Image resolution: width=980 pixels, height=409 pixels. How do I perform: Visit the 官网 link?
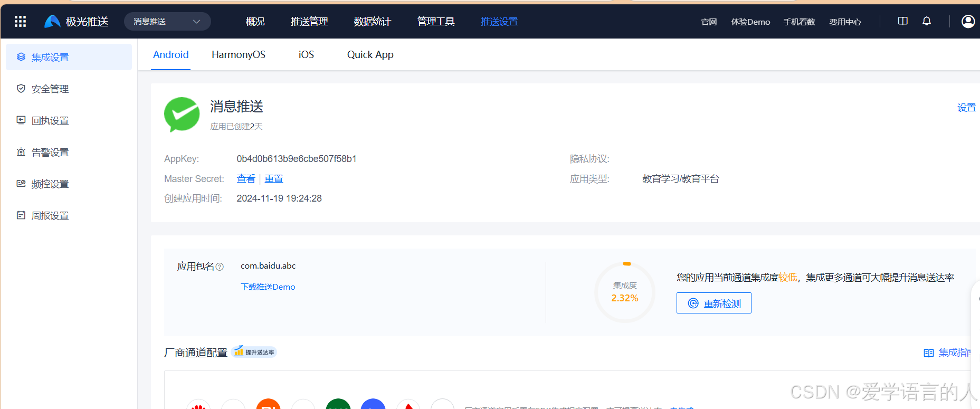click(x=709, y=22)
